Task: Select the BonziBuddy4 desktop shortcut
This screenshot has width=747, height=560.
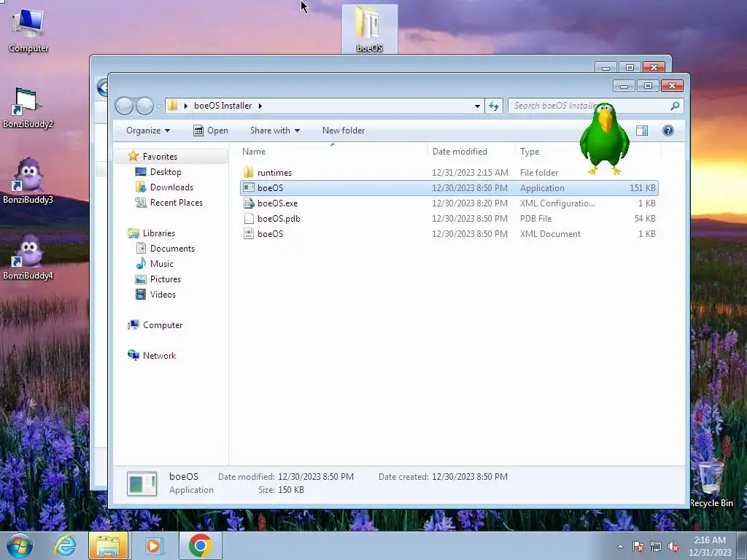Action: tap(28, 257)
